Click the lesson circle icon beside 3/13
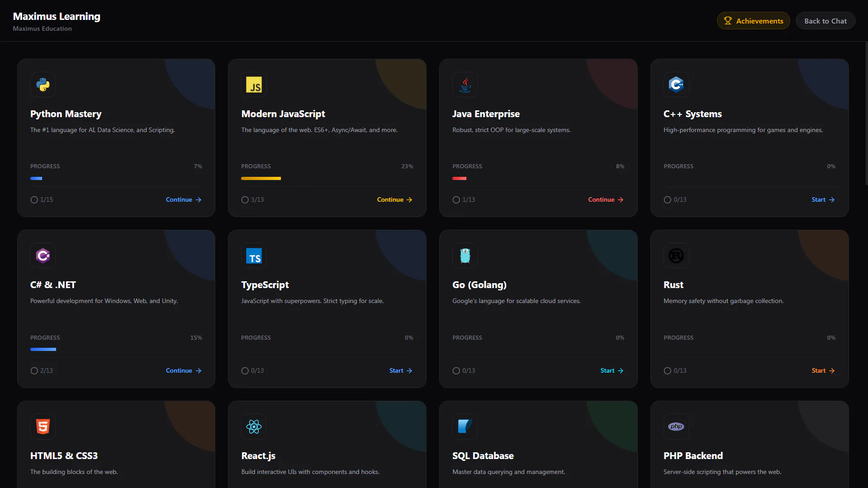868x488 pixels. pyautogui.click(x=245, y=199)
